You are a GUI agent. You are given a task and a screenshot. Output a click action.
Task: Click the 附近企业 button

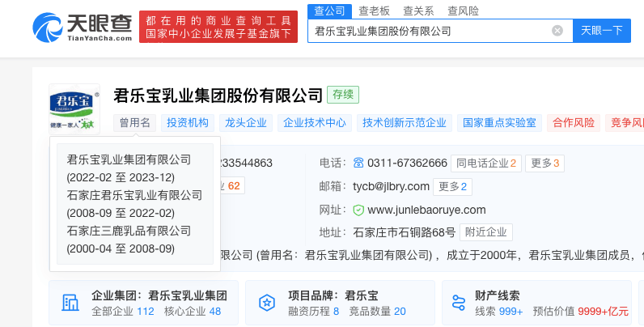coord(486,232)
